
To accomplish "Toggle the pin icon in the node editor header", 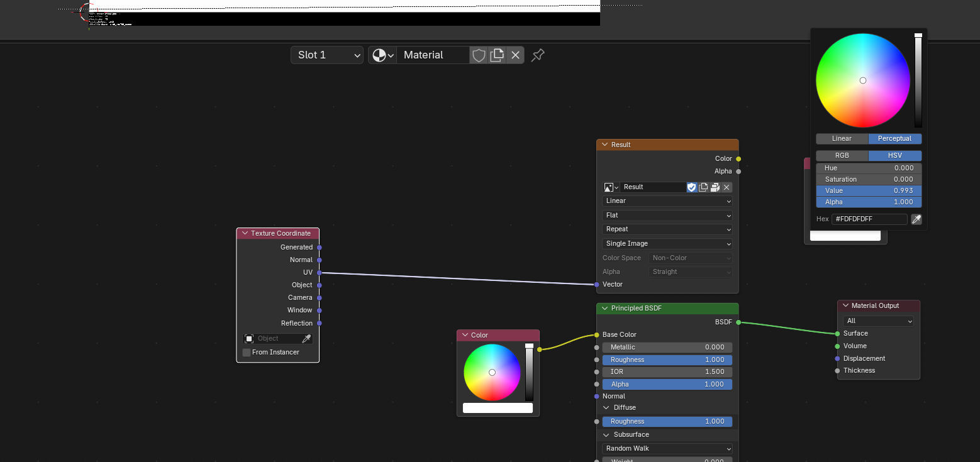I will 538,55.
